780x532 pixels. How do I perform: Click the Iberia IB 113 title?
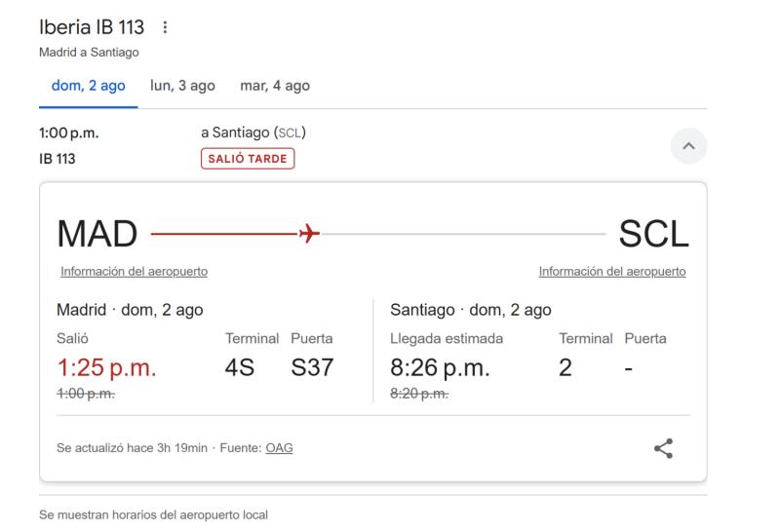(x=92, y=27)
